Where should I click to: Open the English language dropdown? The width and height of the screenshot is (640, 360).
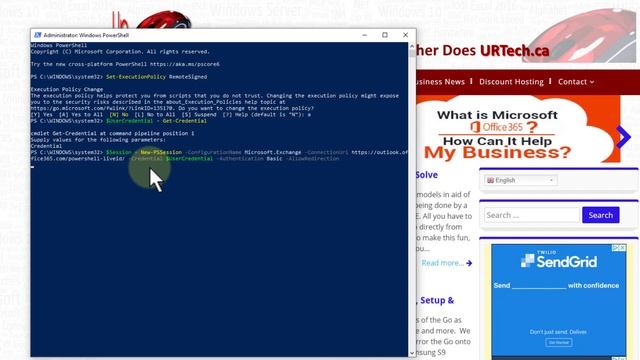(520, 180)
